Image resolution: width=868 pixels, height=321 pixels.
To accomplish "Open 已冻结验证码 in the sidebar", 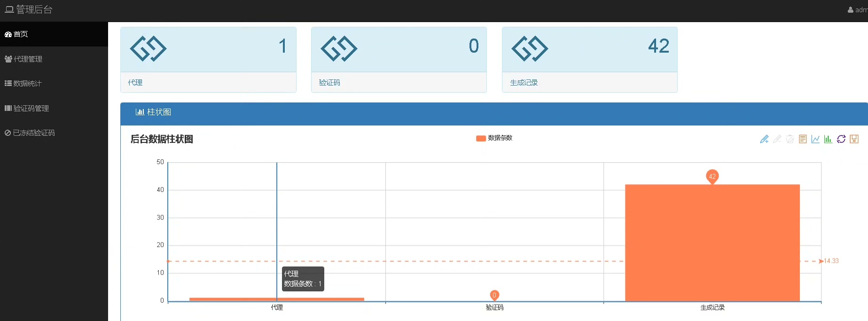I will 54,133.
